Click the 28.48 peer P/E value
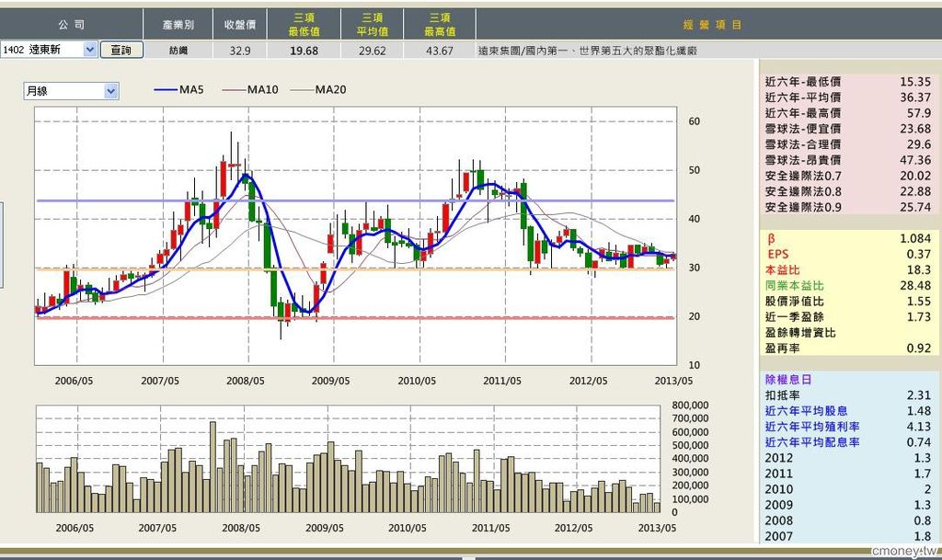The height and width of the screenshot is (560, 942). point(915,286)
